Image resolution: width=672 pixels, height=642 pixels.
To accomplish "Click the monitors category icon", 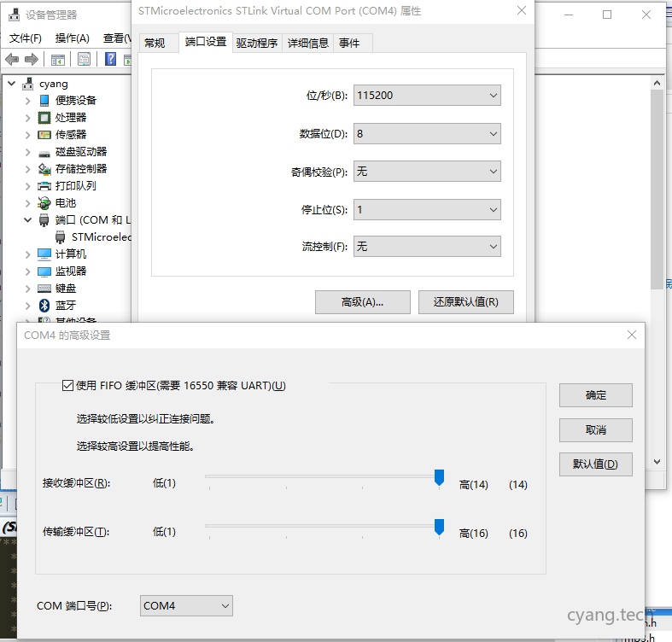I will (44, 271).
